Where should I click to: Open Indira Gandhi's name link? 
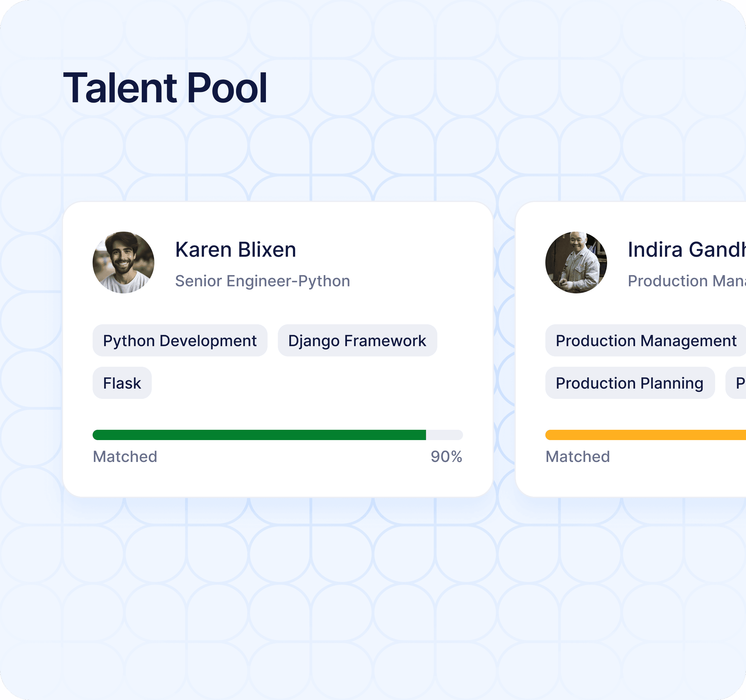pos(686,250)
